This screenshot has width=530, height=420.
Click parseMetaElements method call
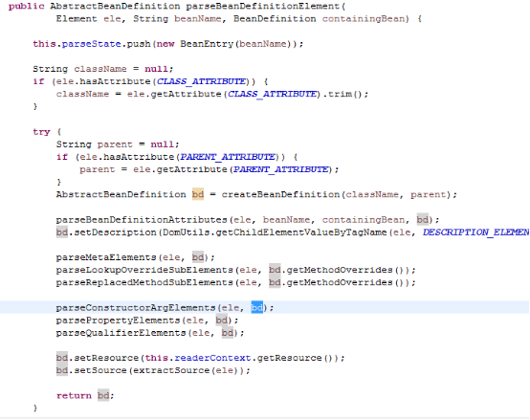click(106, 257)
